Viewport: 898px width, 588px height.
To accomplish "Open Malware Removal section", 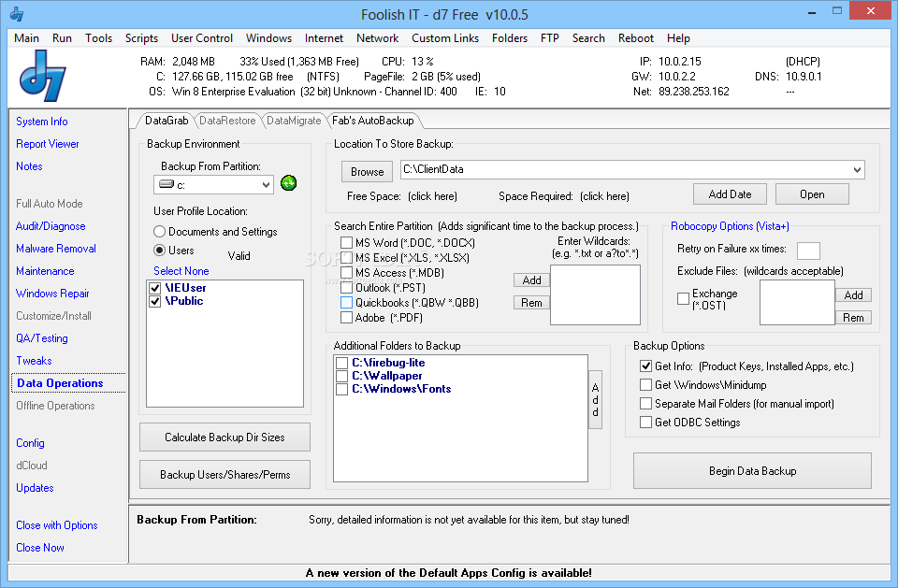I will (56, 249).
